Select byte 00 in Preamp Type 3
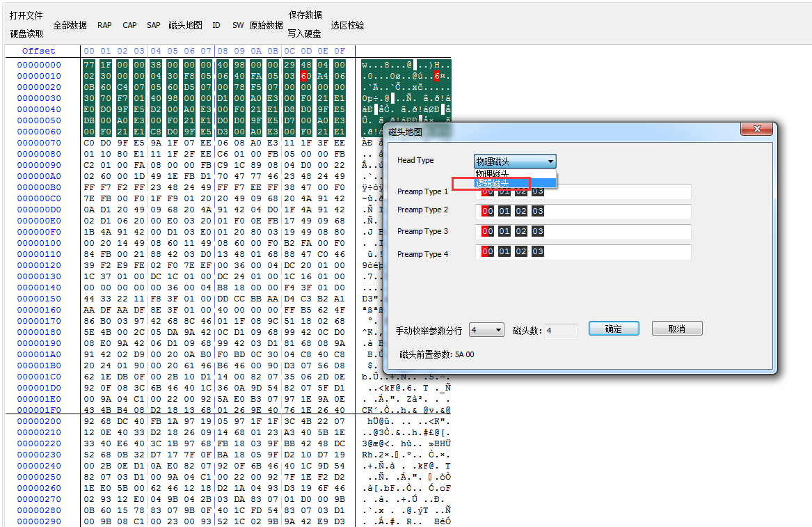 tap(487, 231)
